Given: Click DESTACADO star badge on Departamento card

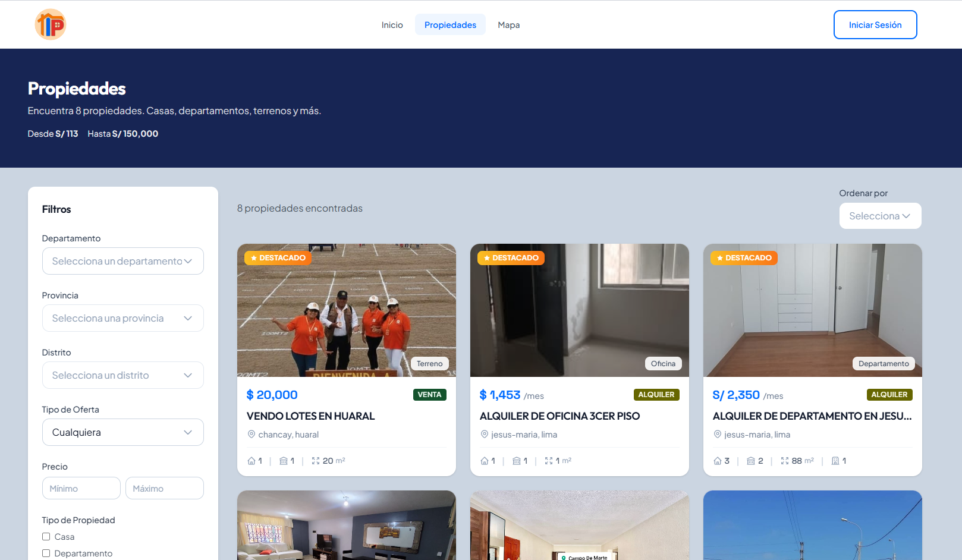Looking at the screenshot, I should pyautogui.click(x=744, y=258).
